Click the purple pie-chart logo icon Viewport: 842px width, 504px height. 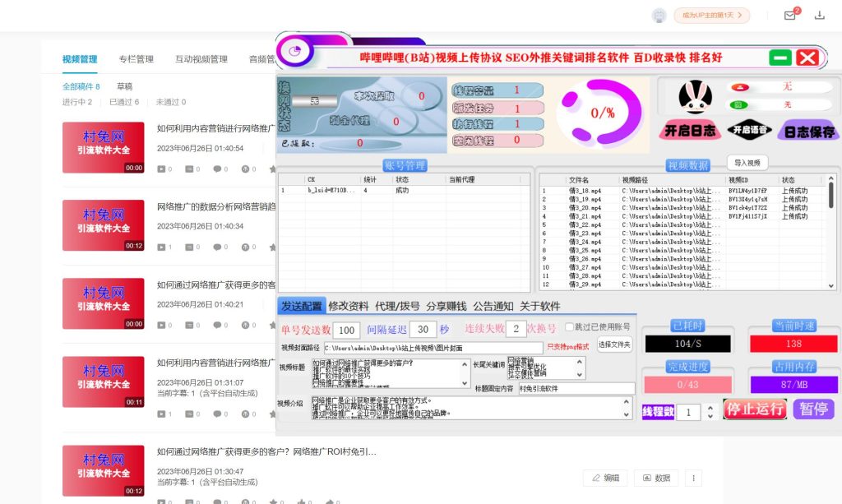[x=294, y=51]
